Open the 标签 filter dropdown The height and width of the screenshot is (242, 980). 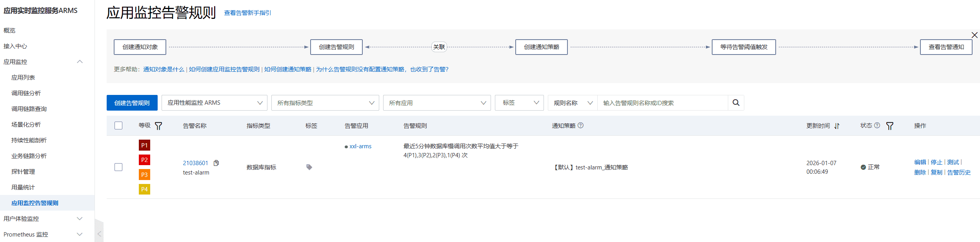click(x=519, y=103)
